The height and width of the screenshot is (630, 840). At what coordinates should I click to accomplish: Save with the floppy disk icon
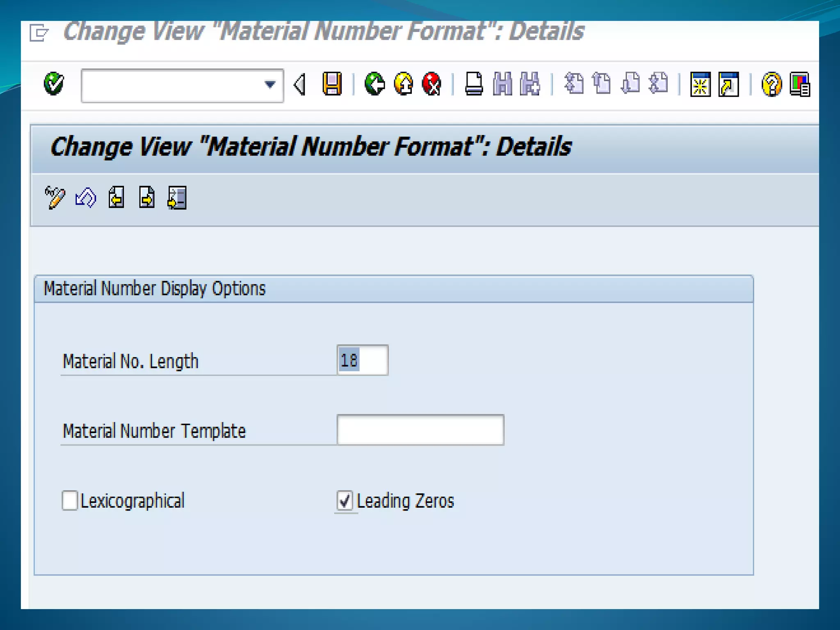[x=332, y=84]
